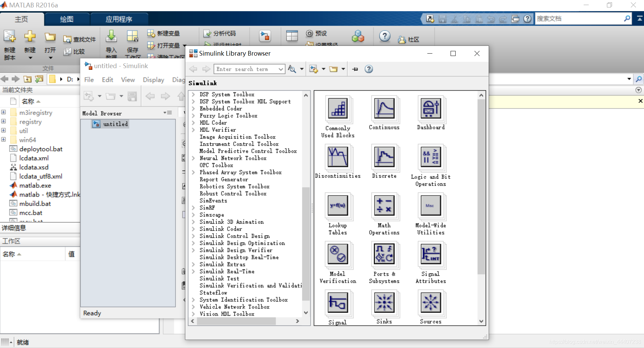This screenshot has height=348, width=644.
Task: Expand the Fuzzy Logic Toolbox node
Action: tap(193, 116)
